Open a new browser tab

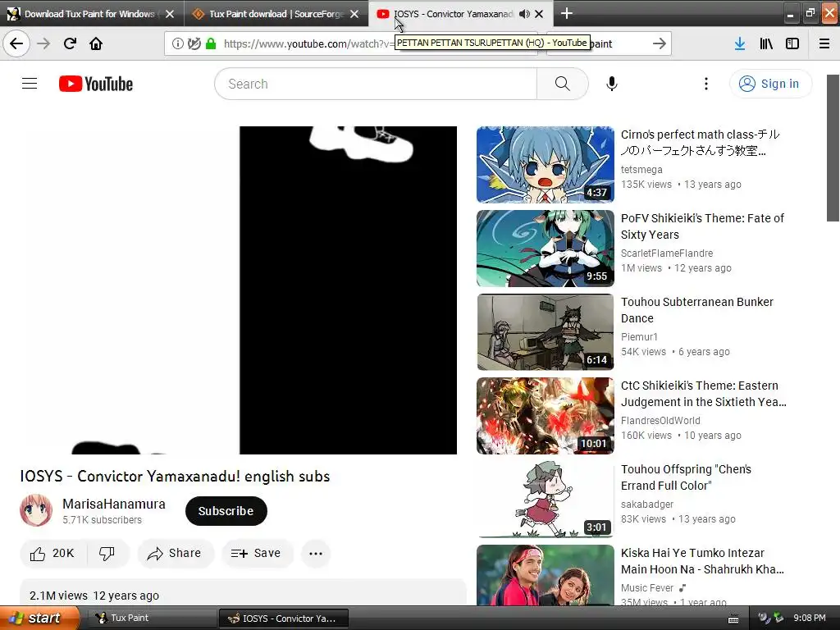566,13
